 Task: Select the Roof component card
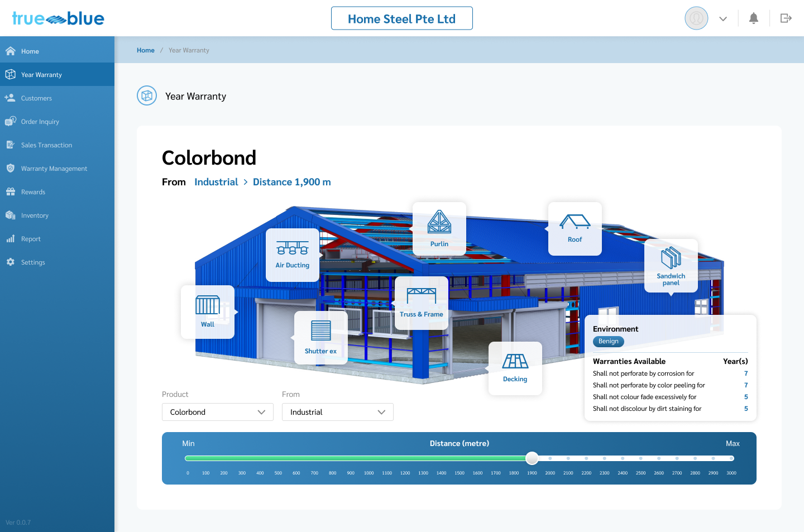click(575, 229)
